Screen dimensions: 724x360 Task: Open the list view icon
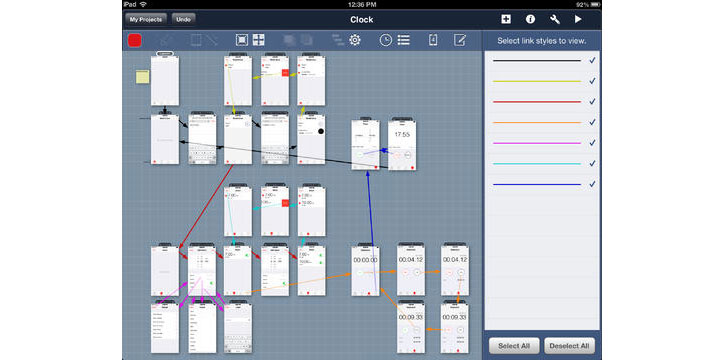(x=404, y=40)
